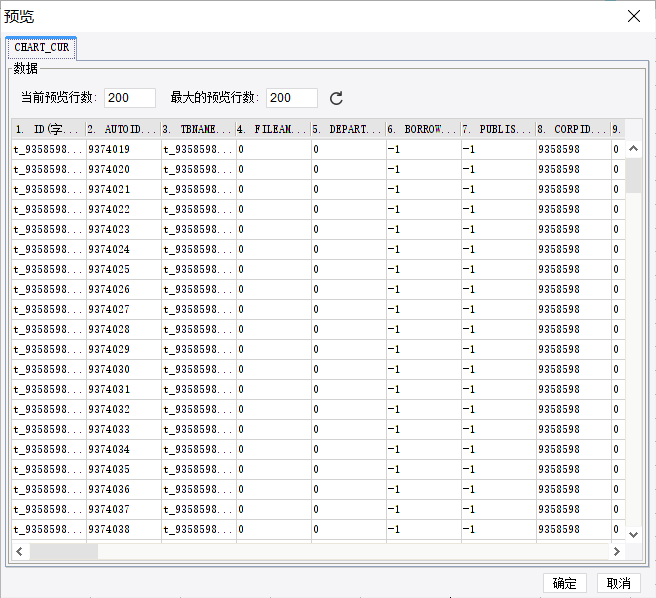This screenshot has height=598, width=656.
Task: Select the BORROW column header
Action: click(x=423, y=129)
